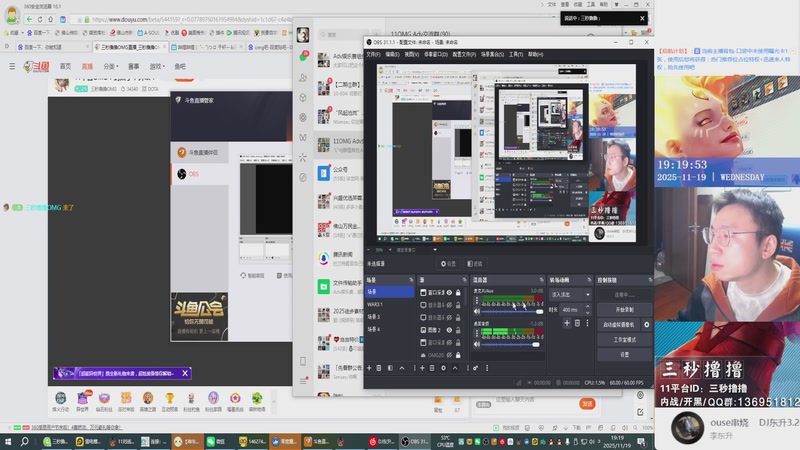Open Windows taskbar search
800x450 pixels.
click(x=24, y=442)
